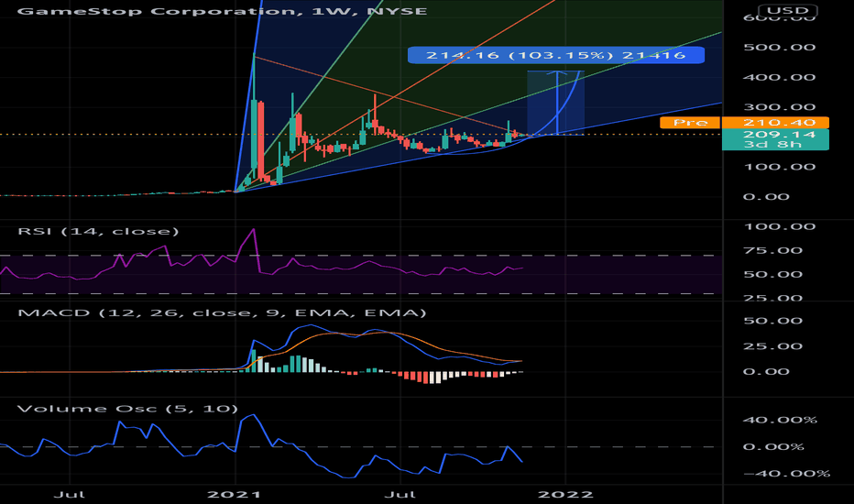Click the first Jul label on time axis

(69, 495)
